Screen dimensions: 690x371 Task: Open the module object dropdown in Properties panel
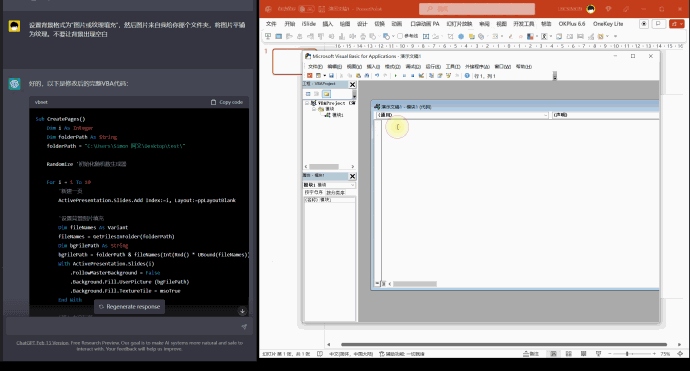(329, 185)
